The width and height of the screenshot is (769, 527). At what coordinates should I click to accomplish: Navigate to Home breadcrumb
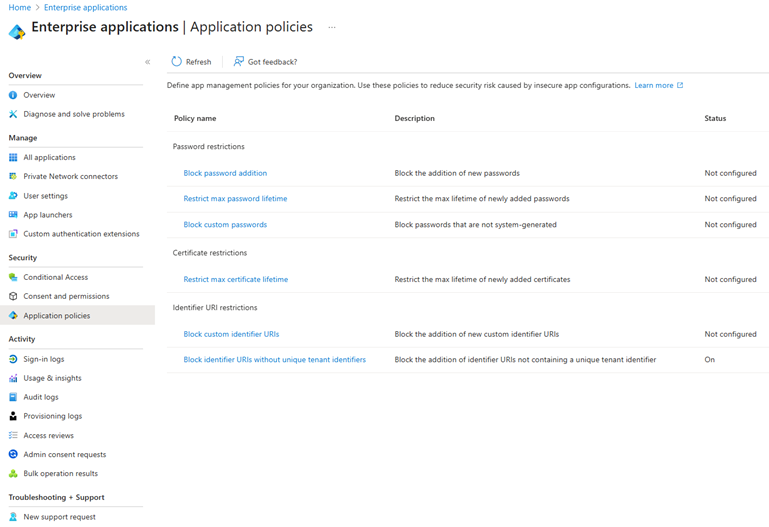click(19, 8)
